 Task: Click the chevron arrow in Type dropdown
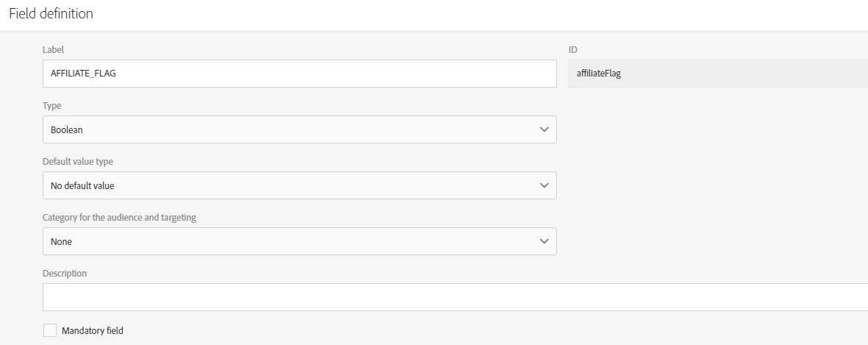(x=544, y=129)
